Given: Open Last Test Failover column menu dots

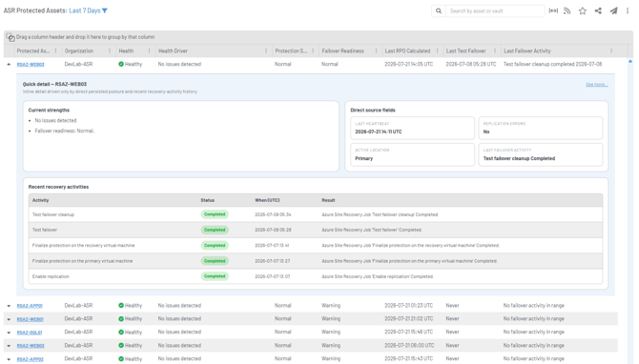Looking at the screenshot, I should pyautogui.click(x=495, y=51).
